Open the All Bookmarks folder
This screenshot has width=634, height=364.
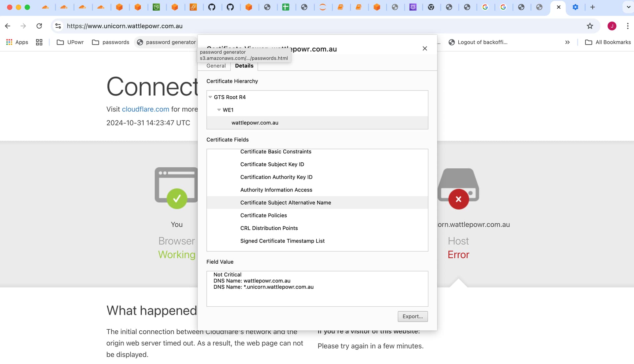608,42
